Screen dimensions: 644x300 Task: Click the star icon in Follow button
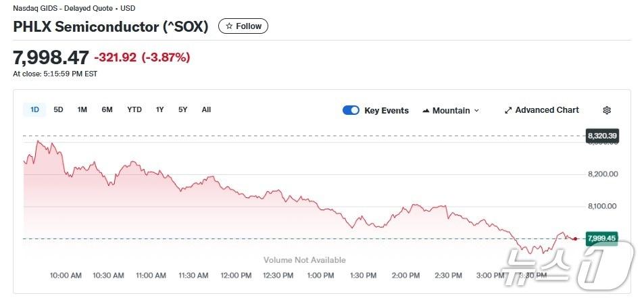point(229,26)
